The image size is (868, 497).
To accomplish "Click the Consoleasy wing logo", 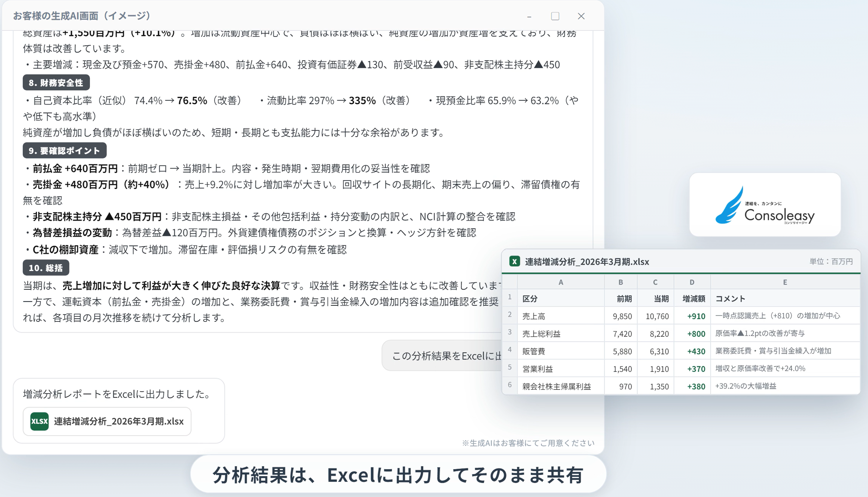I will point(729,205).
